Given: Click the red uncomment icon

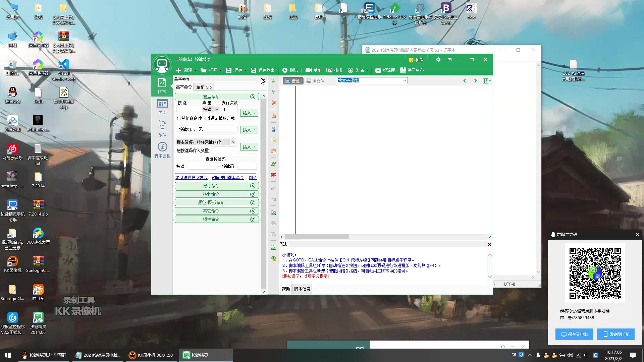Looking at the screenshot, I should (x=273, y=175).
